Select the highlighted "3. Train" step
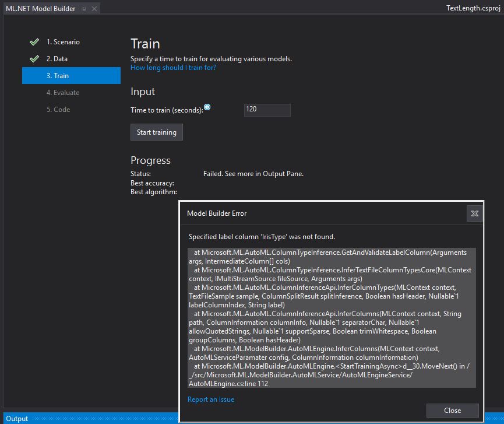 click(58, 75)
